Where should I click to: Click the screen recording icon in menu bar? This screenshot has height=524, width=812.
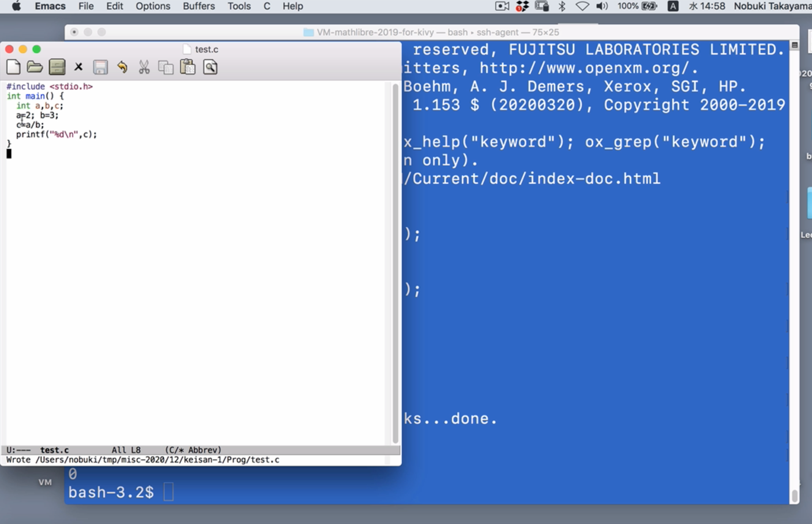click(x=502, y=6)
